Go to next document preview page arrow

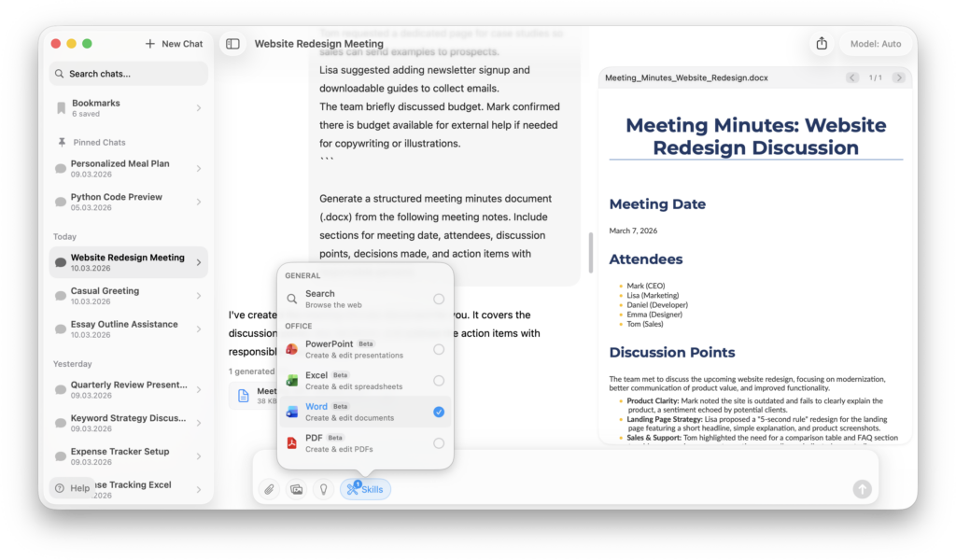coord(898,77)
